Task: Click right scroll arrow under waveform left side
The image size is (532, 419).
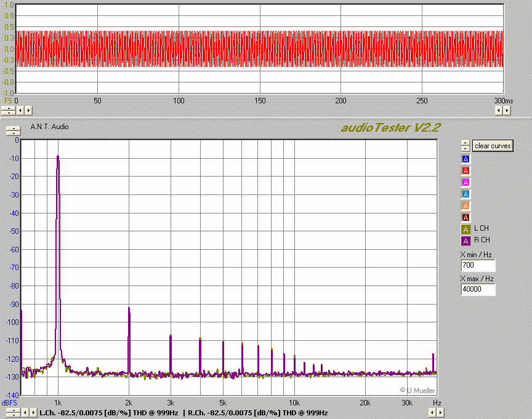Action: 28,111
